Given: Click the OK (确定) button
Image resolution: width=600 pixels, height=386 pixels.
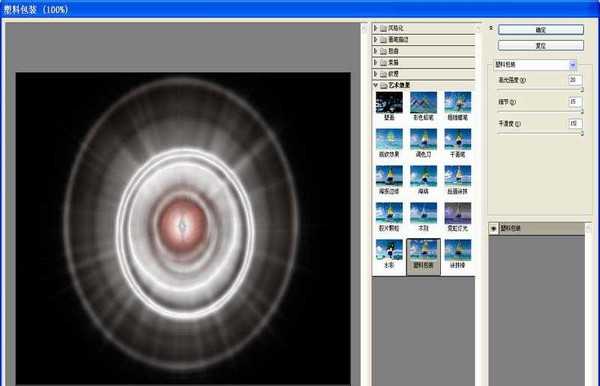Looking at the screenshot, I should [x=541, y=30].
